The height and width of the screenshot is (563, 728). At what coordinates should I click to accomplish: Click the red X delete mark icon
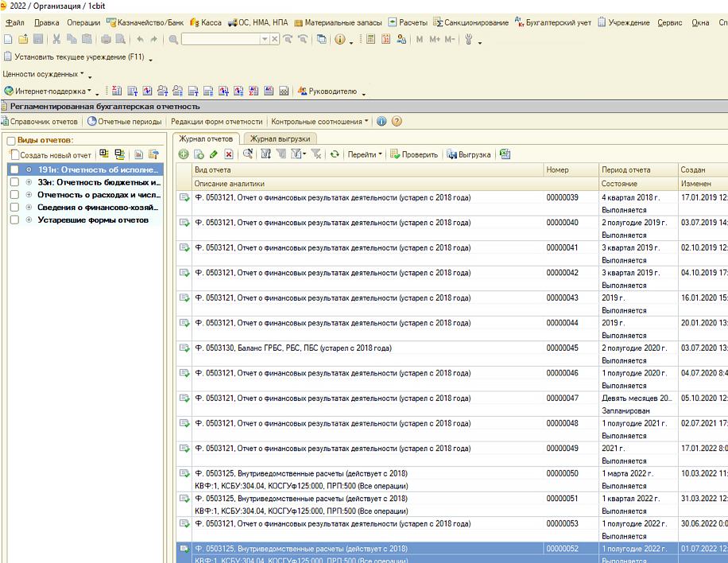[228, 154]
